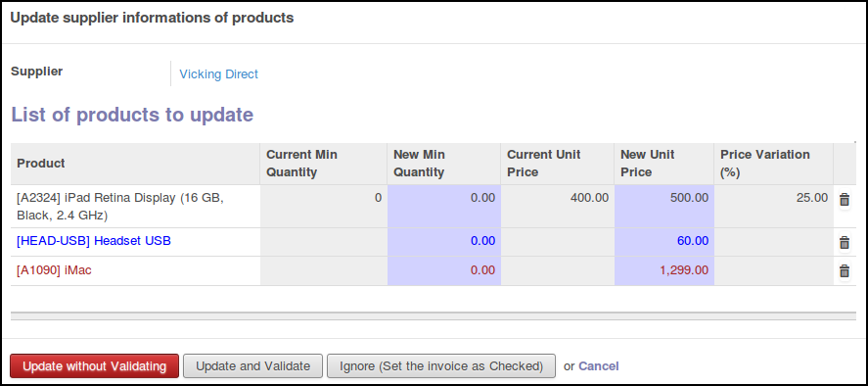Image resolution: width=868 pixels, height=386 pixels.
Task: Click Update and Validate button
Action: click(253, 366)
